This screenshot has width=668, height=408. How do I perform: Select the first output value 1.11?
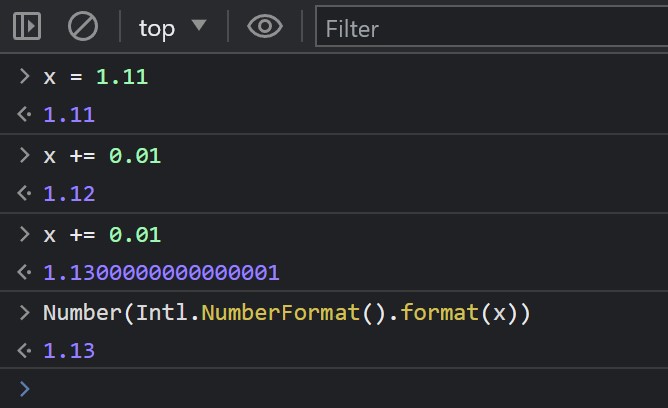point(69,115)
